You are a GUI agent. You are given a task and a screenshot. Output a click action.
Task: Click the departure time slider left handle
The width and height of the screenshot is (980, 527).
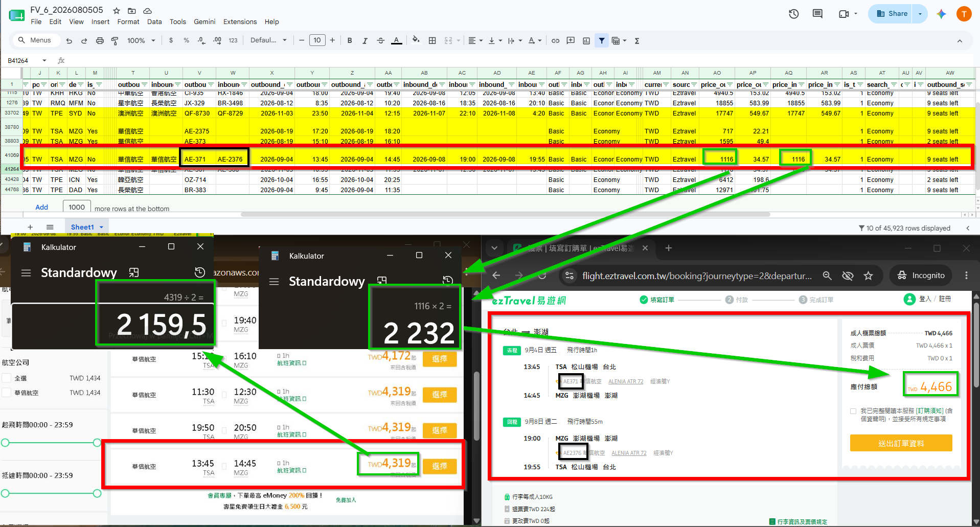coord(5,443)
